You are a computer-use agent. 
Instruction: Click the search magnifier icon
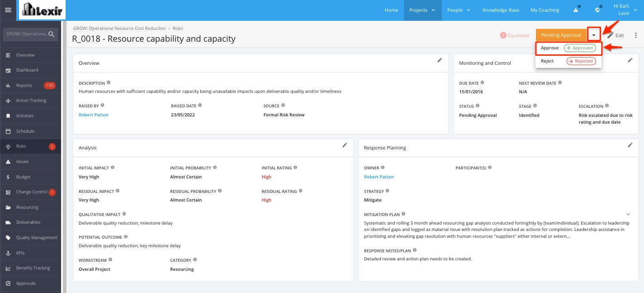(x=52, y=34)
